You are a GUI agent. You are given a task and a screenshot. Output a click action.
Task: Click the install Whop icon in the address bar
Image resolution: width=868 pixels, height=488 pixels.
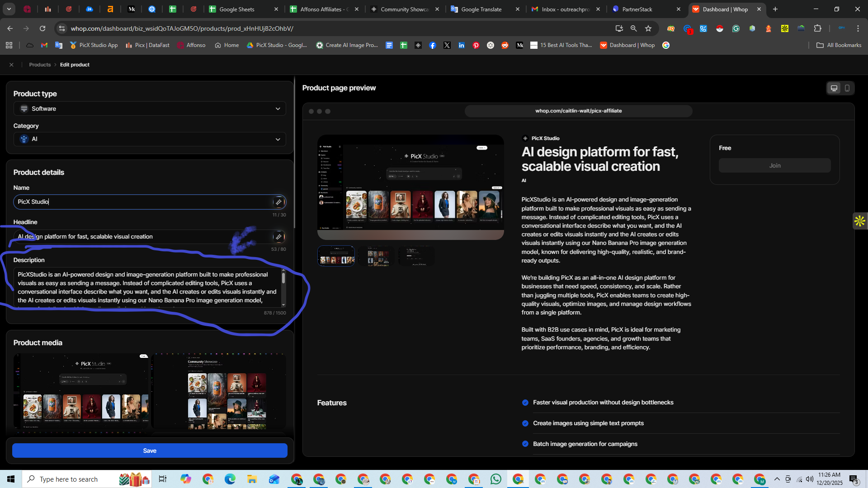coord(619,28)
